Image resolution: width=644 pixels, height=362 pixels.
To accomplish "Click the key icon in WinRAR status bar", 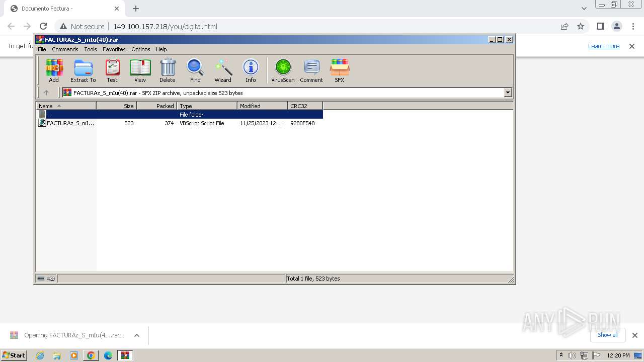I will click(51, 279).
